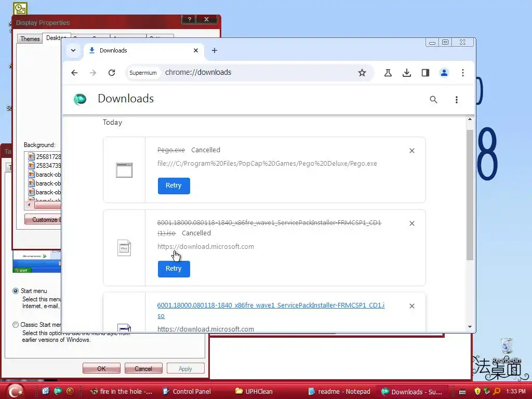Click the scrollbar down arrow in Downloads
Image resolution: width=532 pixels, height=399 pixels.
tap(470, 327)
